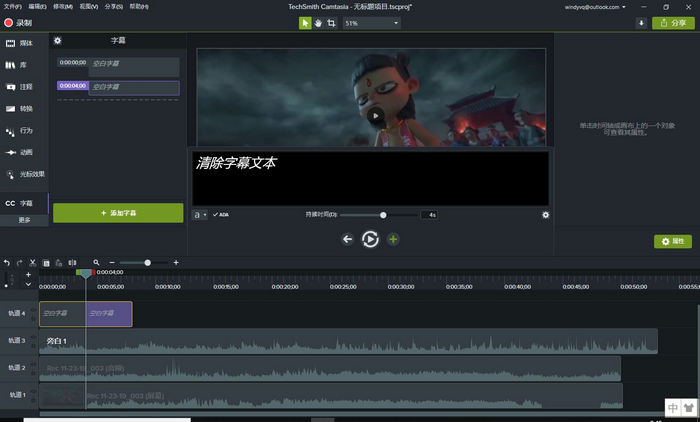Click the playhead marker on the timeline ruler
Screen dimensions: 700x422
pos(85,274)
